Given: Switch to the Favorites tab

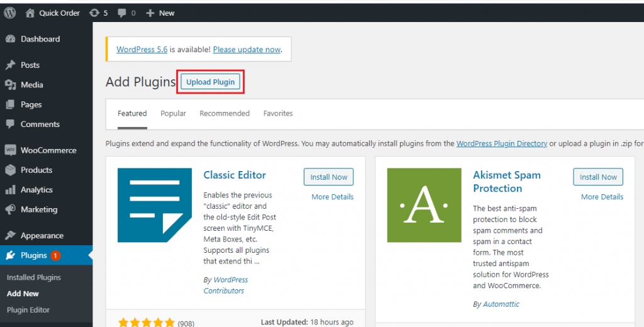Looking at the screenshot, I should (278, 113).
